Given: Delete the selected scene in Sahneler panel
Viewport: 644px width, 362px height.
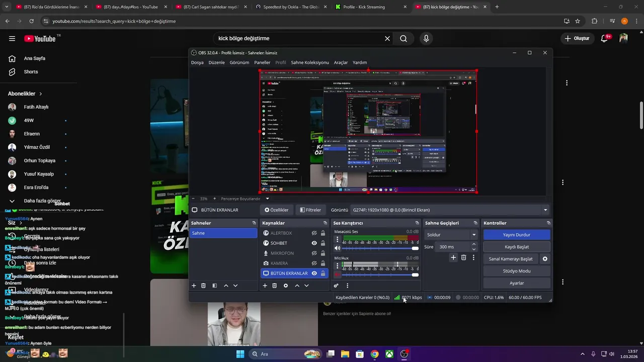Looking at the screenshot, I should point(203,286).
